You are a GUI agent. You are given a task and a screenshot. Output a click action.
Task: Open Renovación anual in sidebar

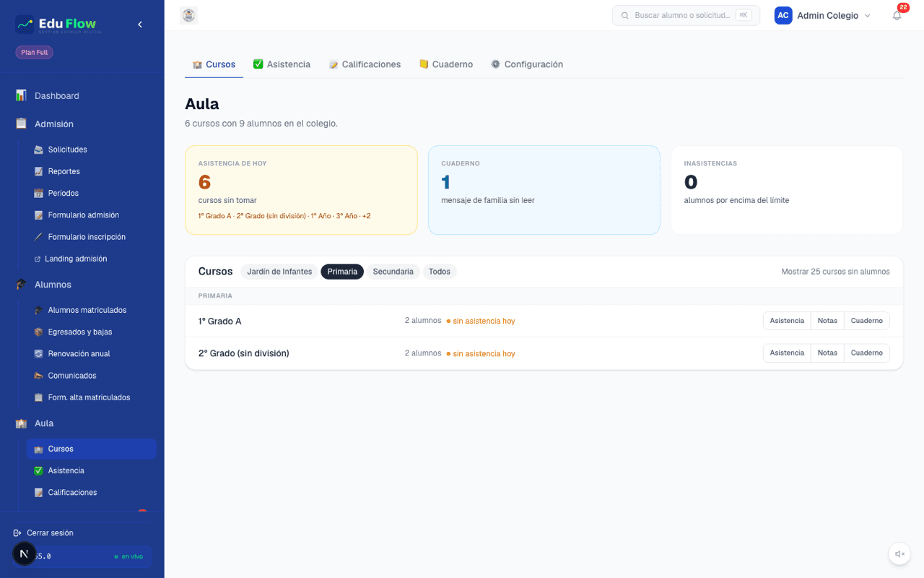point(91,353)
